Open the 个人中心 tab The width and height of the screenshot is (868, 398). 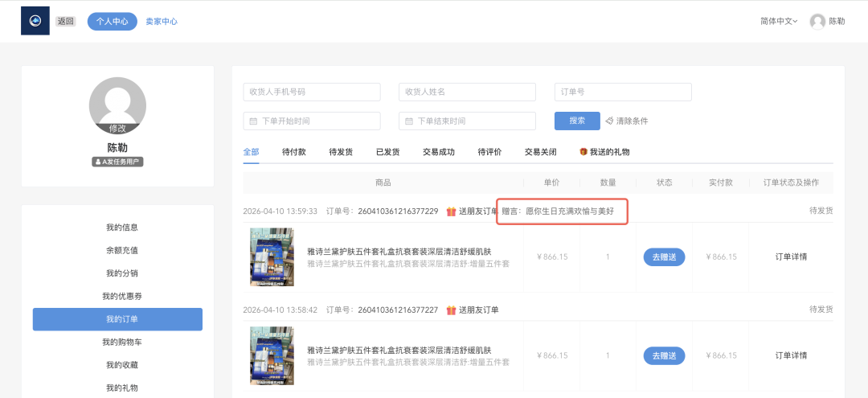point(113,22)
